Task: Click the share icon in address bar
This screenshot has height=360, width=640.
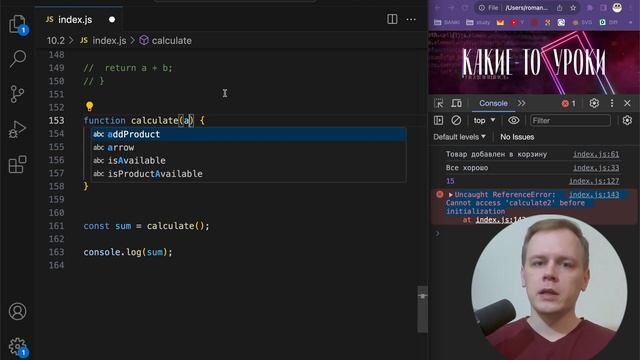Action: point(560,8)
